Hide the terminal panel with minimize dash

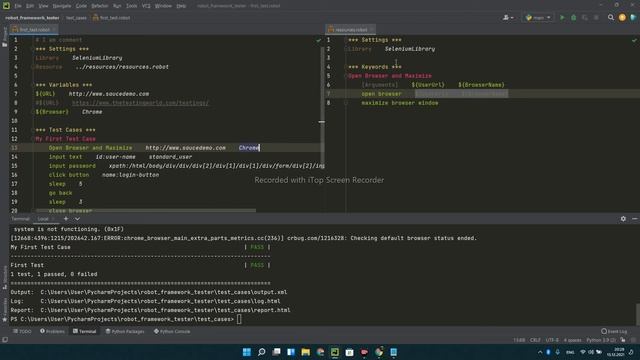pyautogui.click(x=635, y=219)
